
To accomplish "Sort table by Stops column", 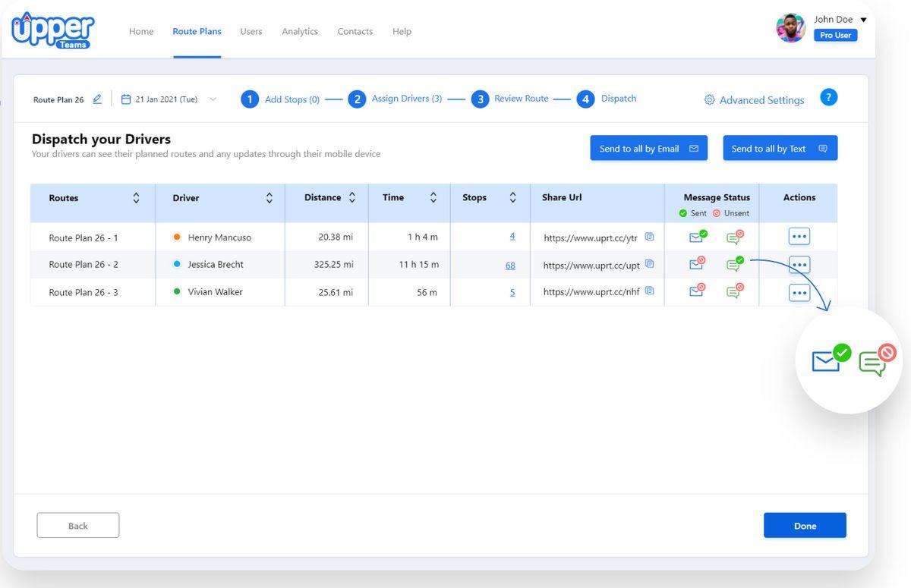I will point(512,197).
